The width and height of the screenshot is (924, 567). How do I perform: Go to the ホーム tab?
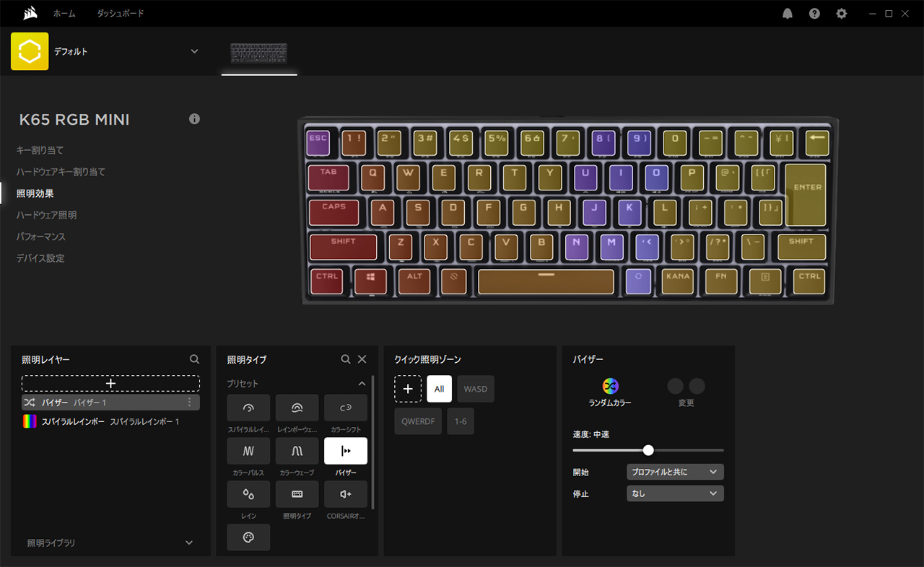pyautogui.click(x=65, y=14)
